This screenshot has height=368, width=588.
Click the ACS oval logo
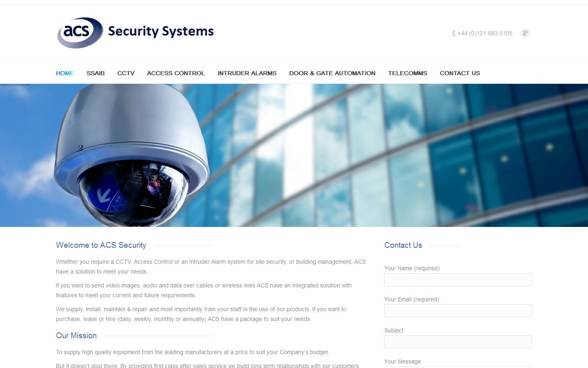click(x=80, y=33)
